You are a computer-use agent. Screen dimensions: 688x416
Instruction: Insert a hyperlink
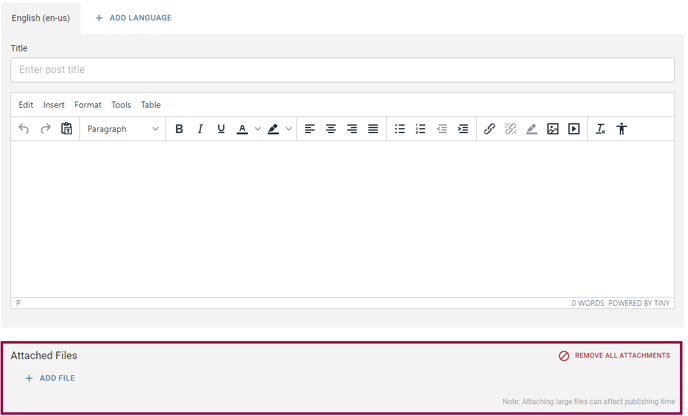pyautogui.click(x=490, y=129)
